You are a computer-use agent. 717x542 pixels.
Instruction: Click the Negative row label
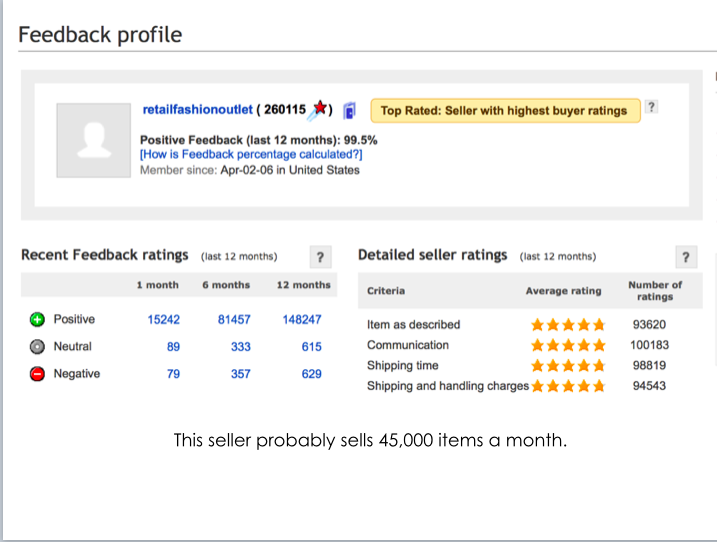(x=77, y=374)
